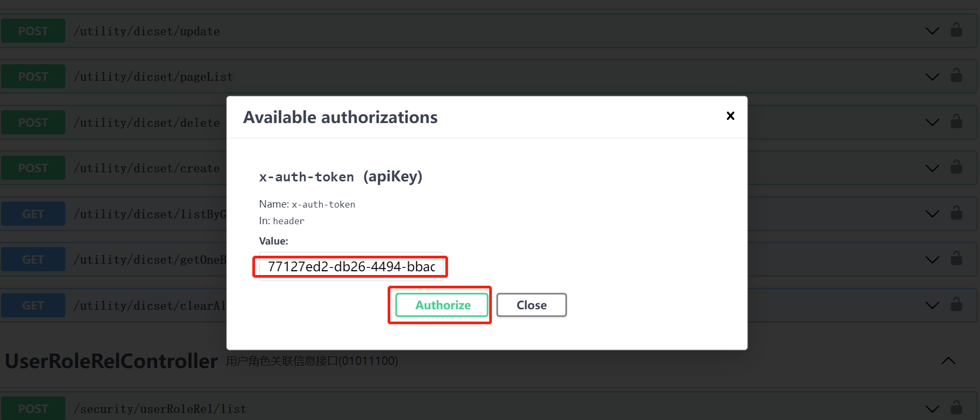Click the green Authorize button
Screen dimensions: 980x420
point(442,305)
